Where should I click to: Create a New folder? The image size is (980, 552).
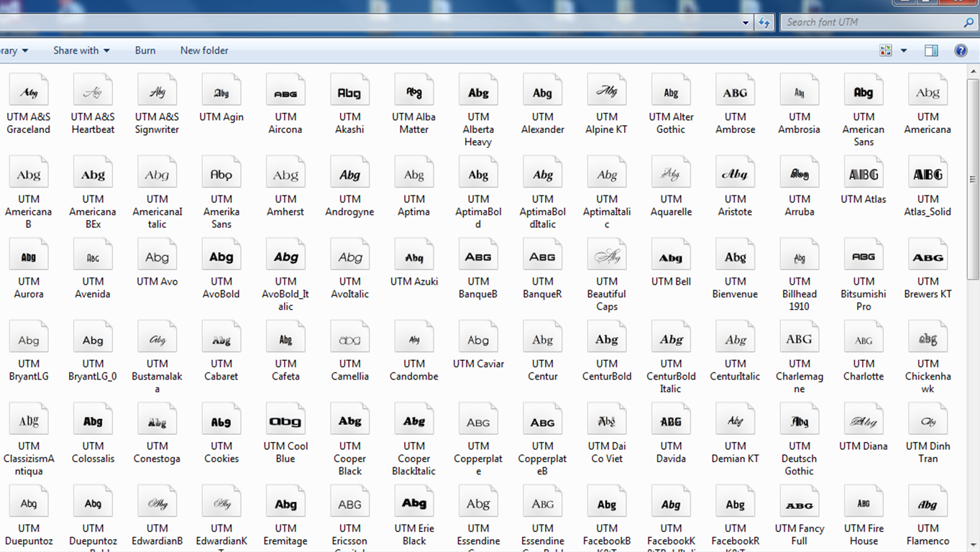point(203,50)
